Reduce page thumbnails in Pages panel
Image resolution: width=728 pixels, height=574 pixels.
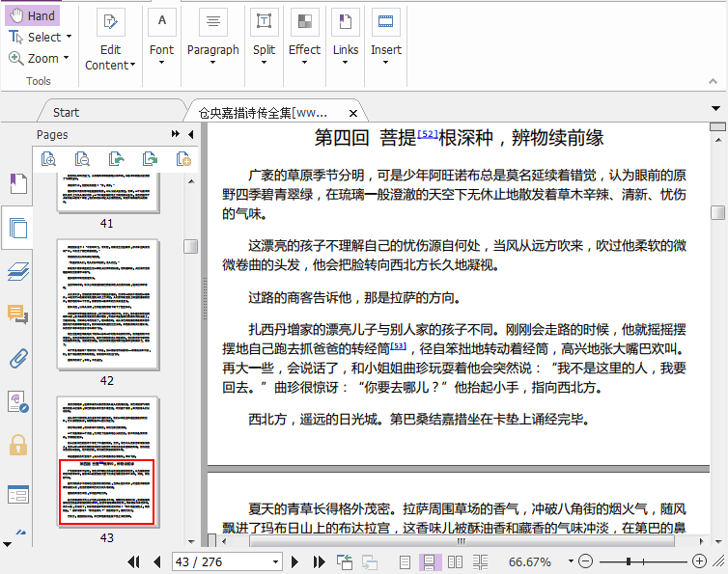point(82,159)
